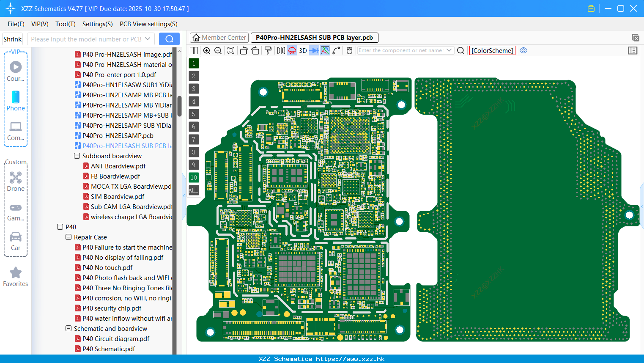The image size is (644, 363).
Task: Switch to 3D view
Action: (303, 50)
